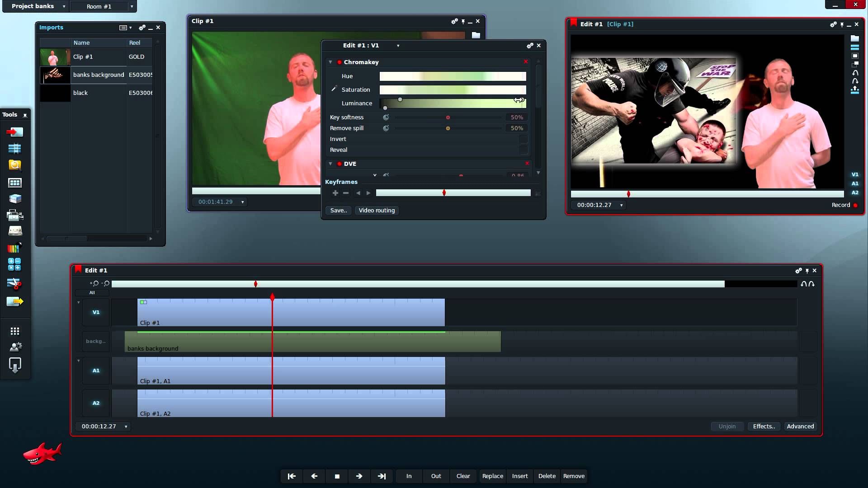868x488 pixels.
Task: Enable the Invert checkbox in Chromakey
Action: click(x=523, y=139)
